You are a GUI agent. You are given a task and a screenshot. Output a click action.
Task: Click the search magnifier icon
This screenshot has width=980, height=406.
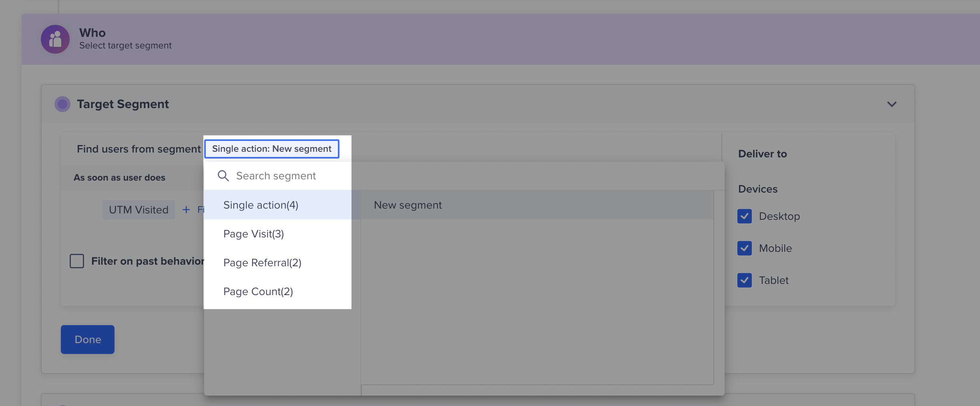223,176
